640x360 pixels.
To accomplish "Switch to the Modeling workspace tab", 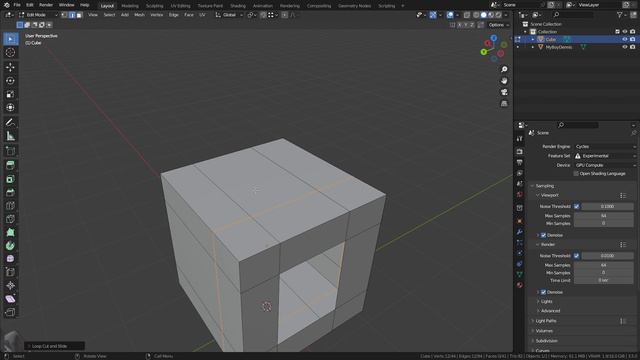I will pyautogui.click(x=130, y=6).
